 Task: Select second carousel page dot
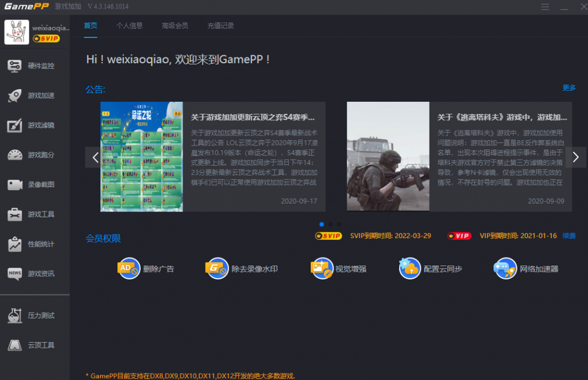tap(330, 224)
